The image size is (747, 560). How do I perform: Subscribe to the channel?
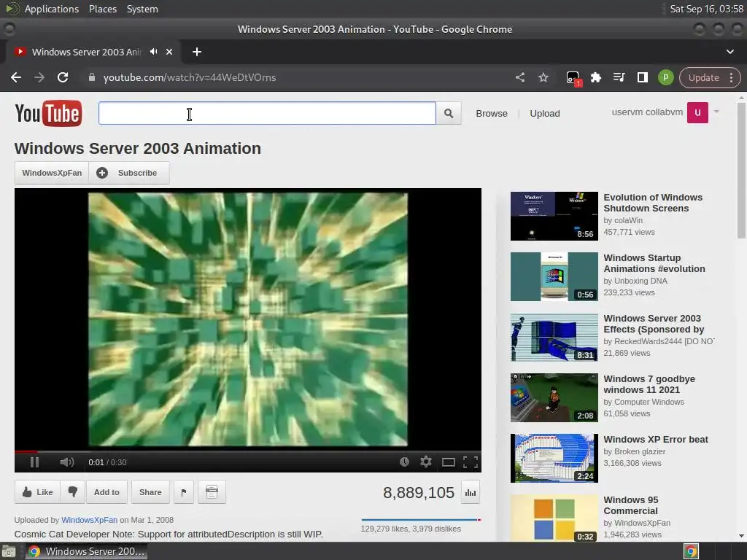point(129,173)
